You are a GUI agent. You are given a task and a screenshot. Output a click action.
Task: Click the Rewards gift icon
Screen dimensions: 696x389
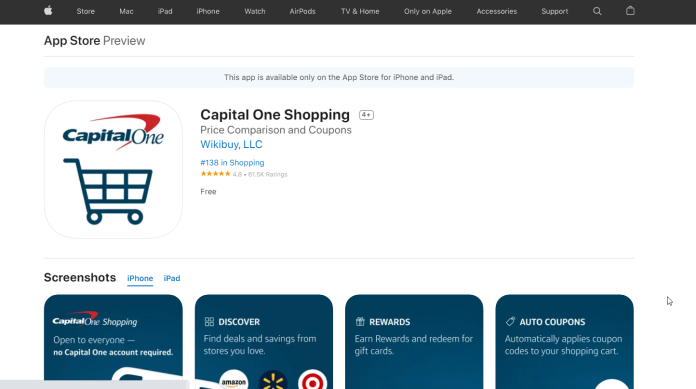(360, 322)
